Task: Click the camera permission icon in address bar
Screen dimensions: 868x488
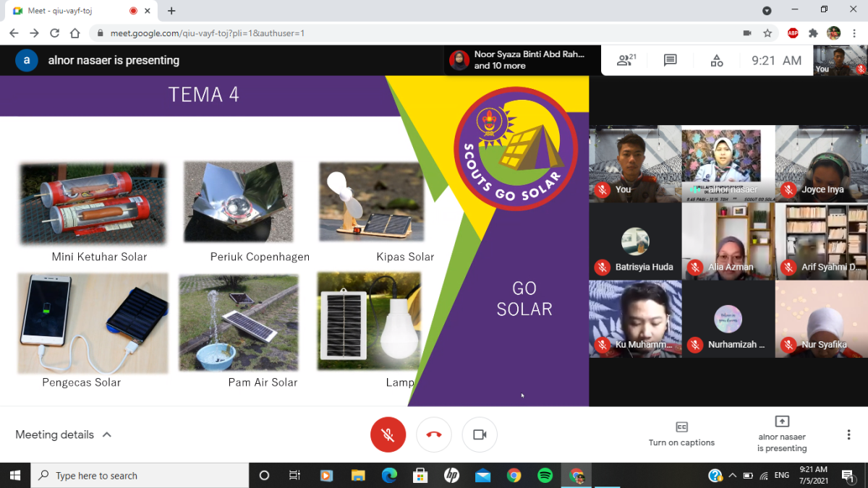Action: click(747, 32)
